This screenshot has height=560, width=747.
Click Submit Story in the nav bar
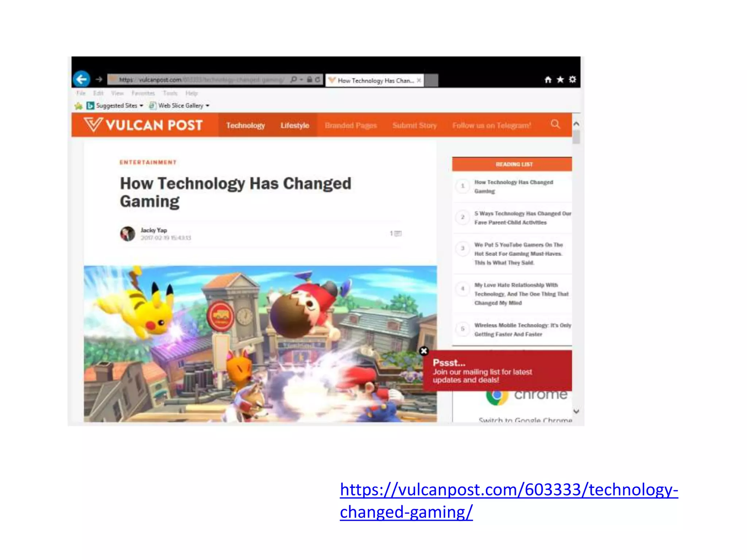coord(414,125)
